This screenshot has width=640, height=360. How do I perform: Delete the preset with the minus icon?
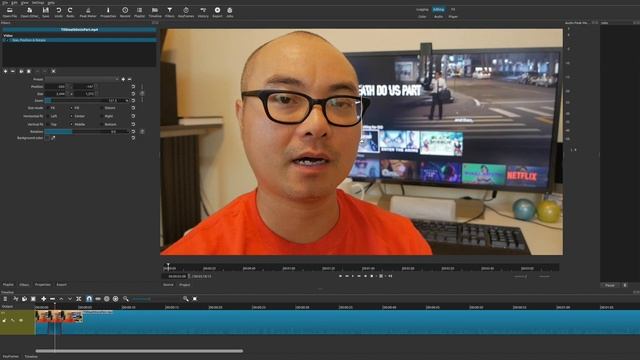[x=130, y=79]
